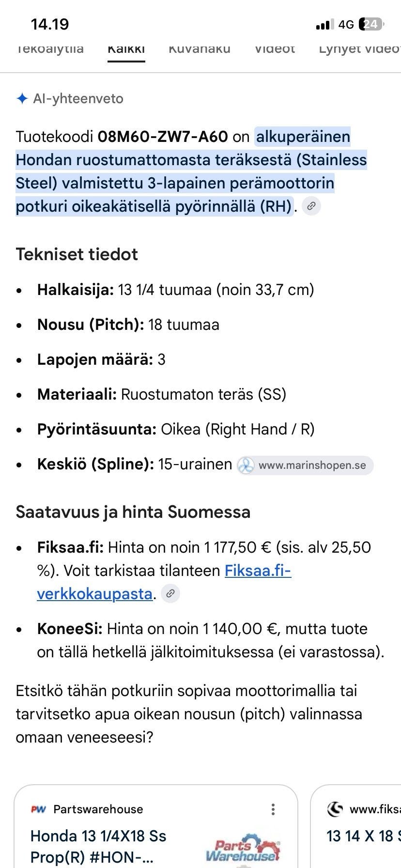Tap the 14.19 clock in status bar

(x=50, y=24)
